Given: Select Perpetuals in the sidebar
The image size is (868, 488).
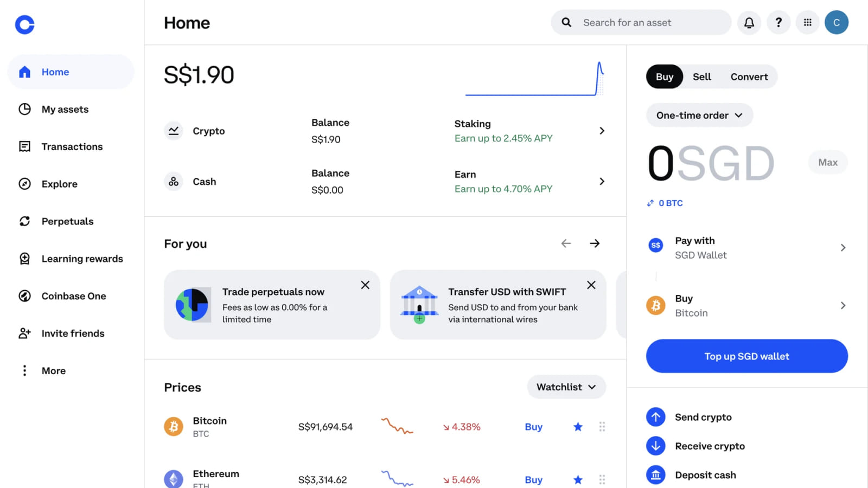Looking at the screenshot, I should pos(67,221).
